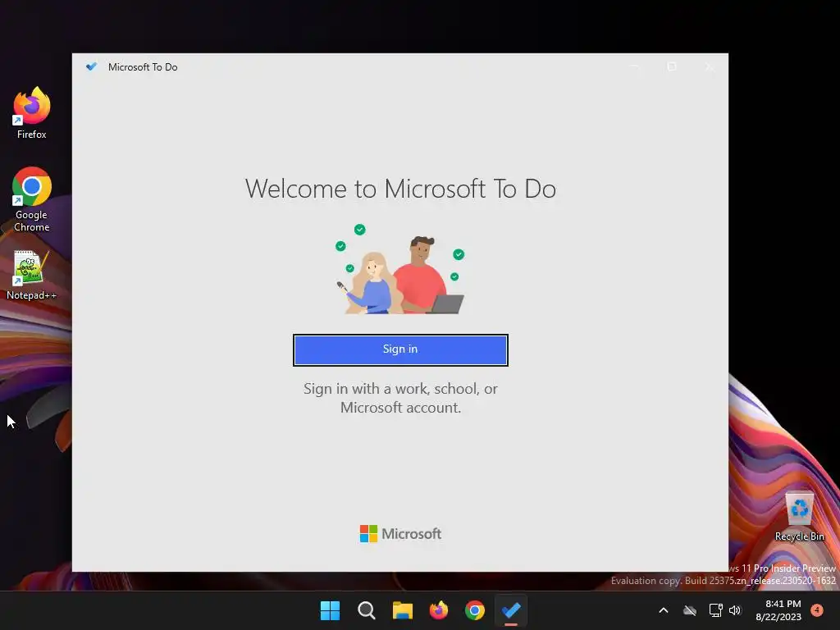Open Chrome from the taskbar
840x630 pixels.
[475, 610]
